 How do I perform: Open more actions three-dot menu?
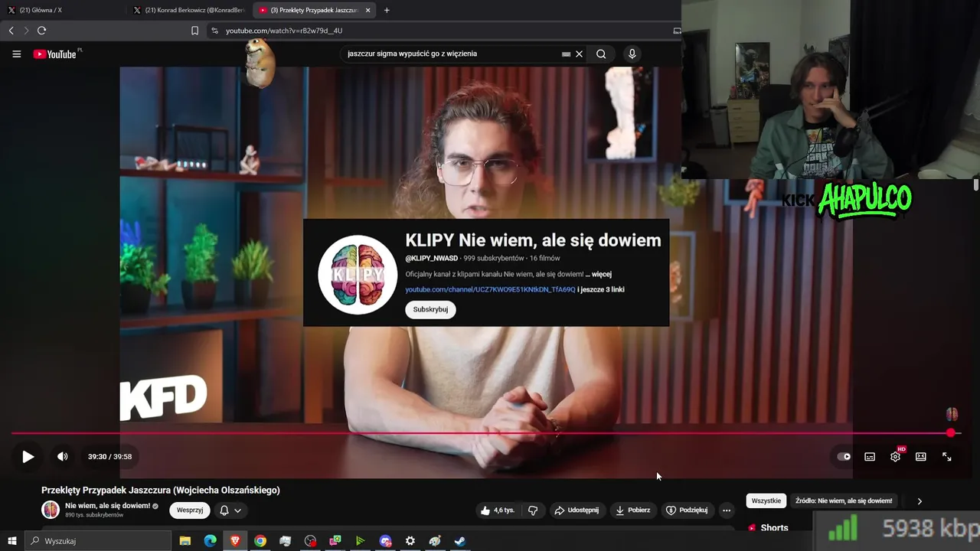(727, 510)
